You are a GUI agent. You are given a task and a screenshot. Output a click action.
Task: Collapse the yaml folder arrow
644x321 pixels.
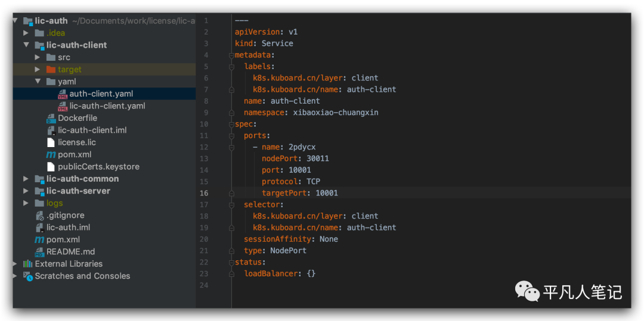(38, 82)
